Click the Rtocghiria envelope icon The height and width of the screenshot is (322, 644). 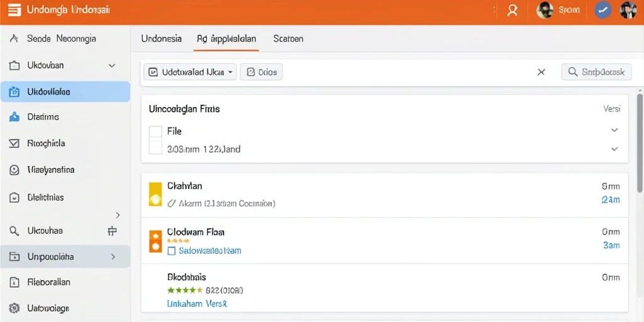(14, 143)
